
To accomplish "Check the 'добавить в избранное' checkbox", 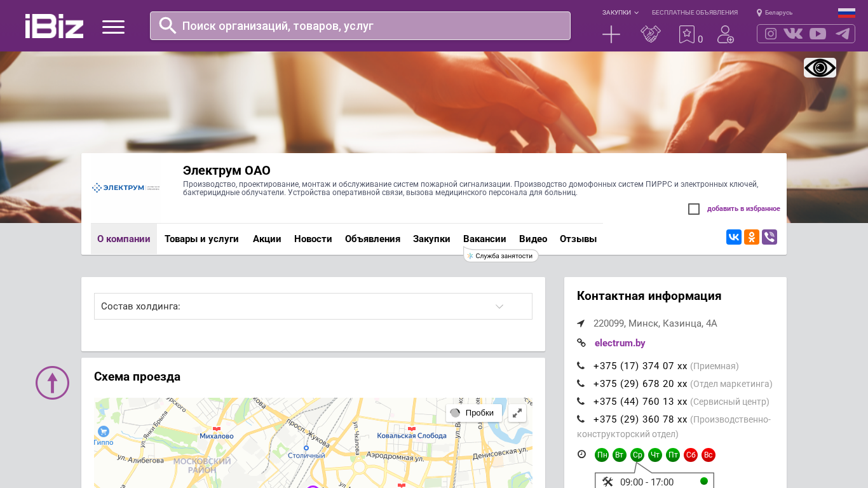I will [x=694, y=209].
